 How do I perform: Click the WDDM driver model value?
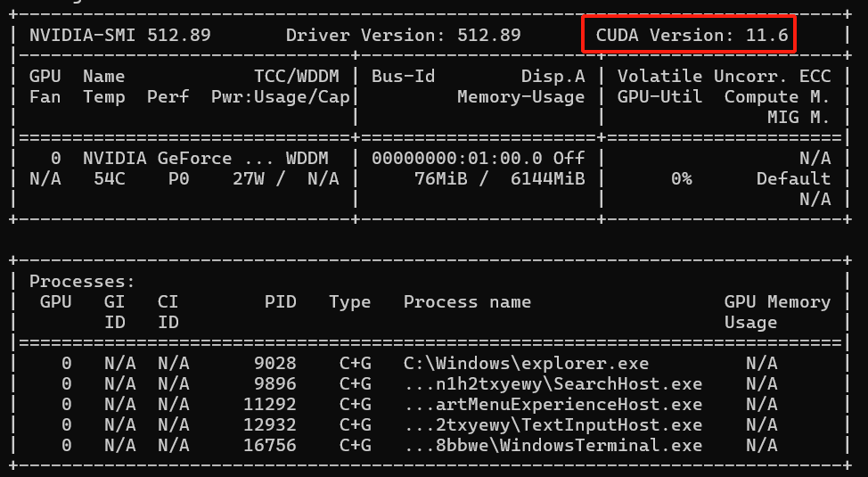(x=307, y=159)
